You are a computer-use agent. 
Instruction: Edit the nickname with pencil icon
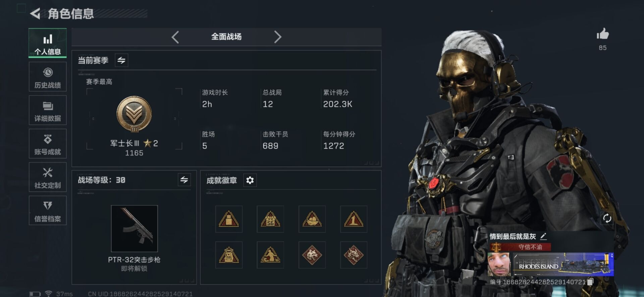tap(543, 236)
